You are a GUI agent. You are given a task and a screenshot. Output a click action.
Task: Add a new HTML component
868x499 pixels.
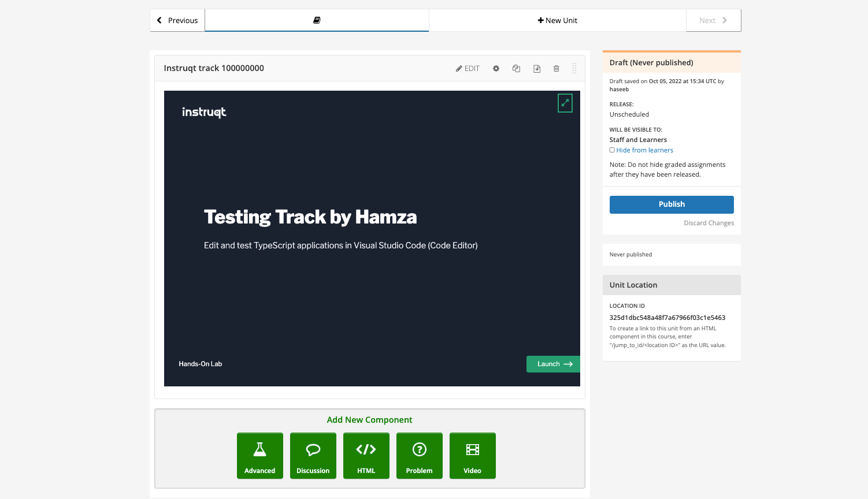pyautogui.click(x=366, y=456)
